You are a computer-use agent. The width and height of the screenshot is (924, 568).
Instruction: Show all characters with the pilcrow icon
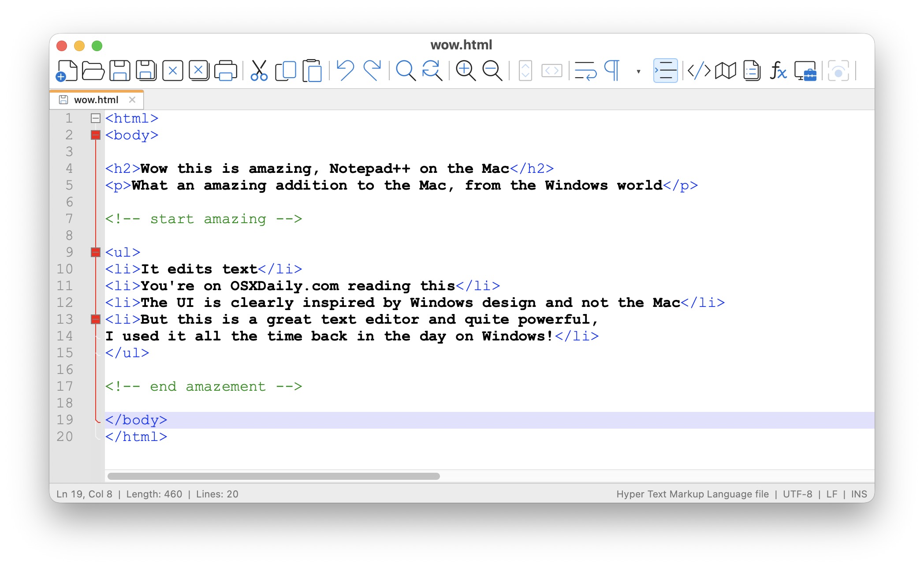(x=611, y=71)
